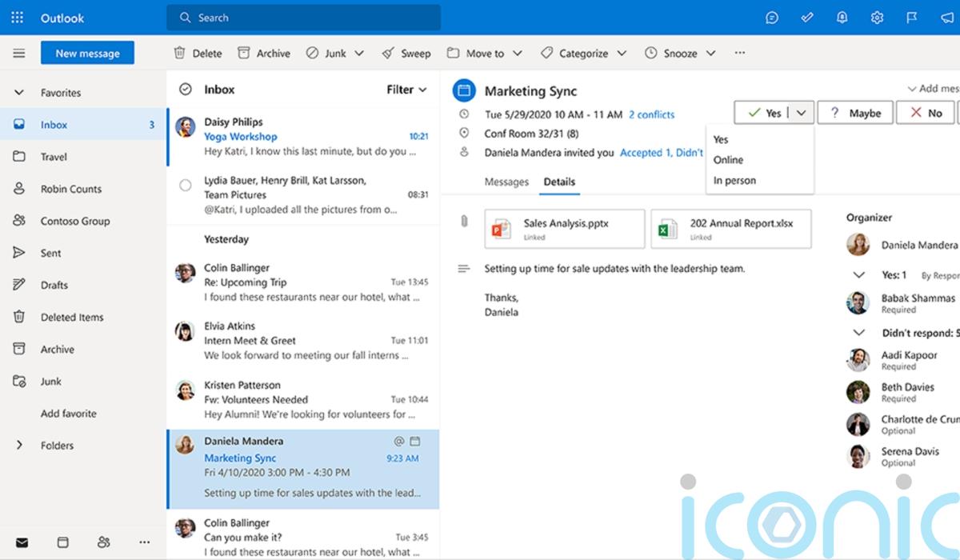Image resolution: width=960 pixels, height=560 pixels.
Task: Open the Sales Analysis.pptx attachment
Action: pos(565,229)
